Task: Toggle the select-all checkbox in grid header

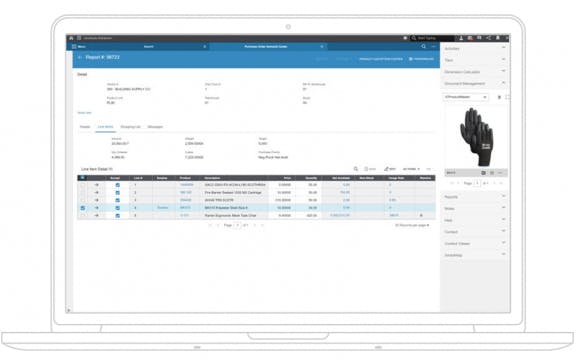Action: [82, 178]
